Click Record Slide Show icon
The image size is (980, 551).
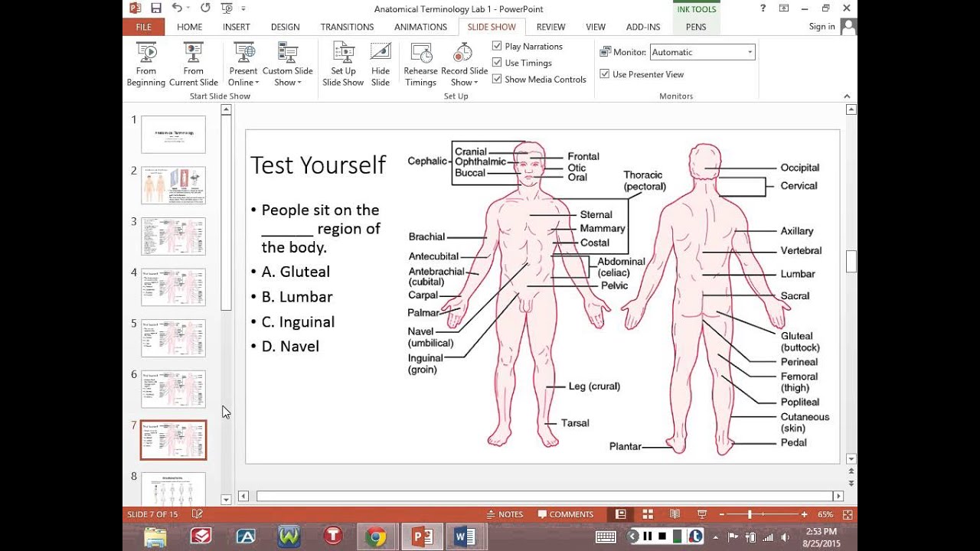click(x=464, y=54)
